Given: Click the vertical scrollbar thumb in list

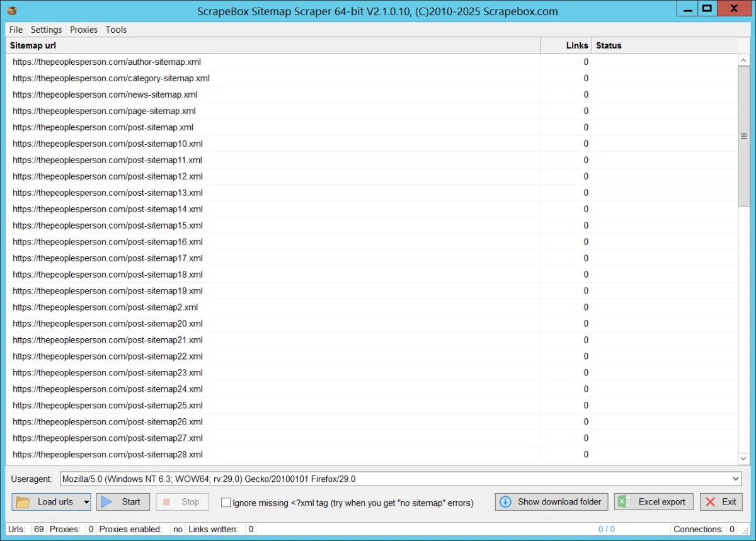Looking at the screenshot, I should click(x=743, y=136).
